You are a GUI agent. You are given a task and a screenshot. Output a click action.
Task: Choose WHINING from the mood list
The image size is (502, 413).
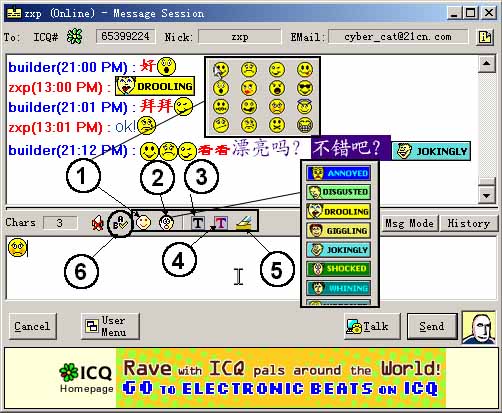[338, 288]
